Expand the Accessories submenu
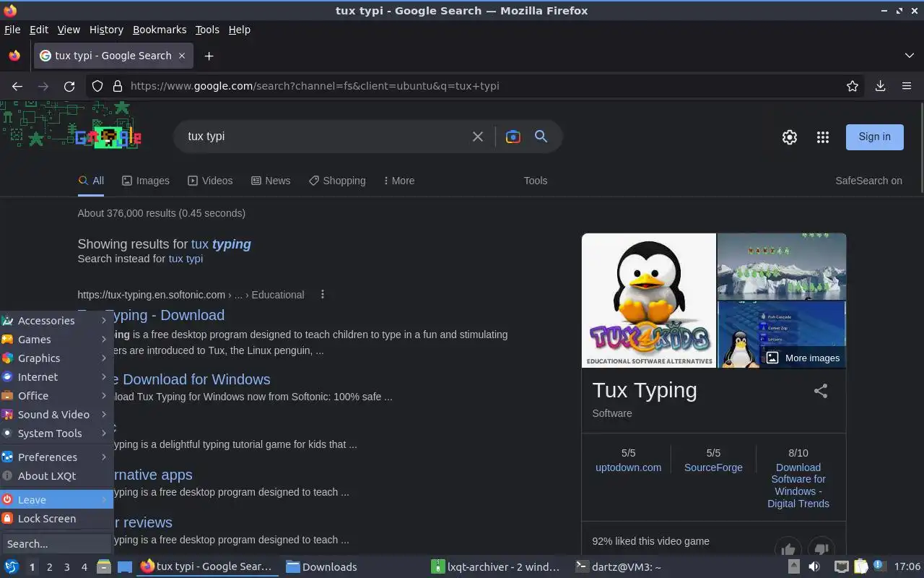 [x=56, y=320]
